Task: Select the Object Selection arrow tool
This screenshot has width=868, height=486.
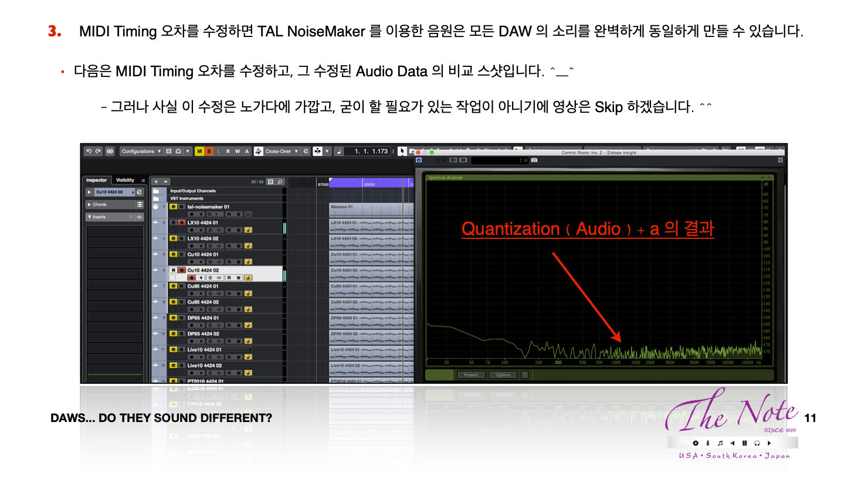Action: click(x=402, y=151)
